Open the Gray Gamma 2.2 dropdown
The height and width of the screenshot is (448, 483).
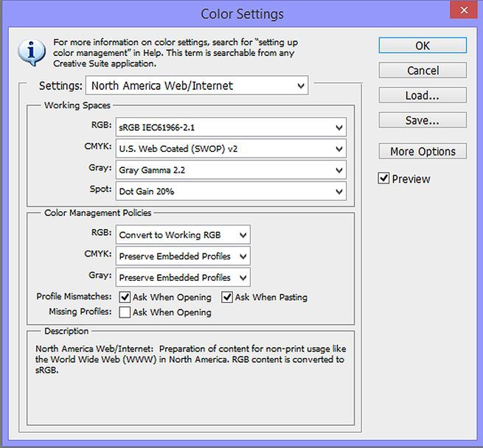click(231, 170)
